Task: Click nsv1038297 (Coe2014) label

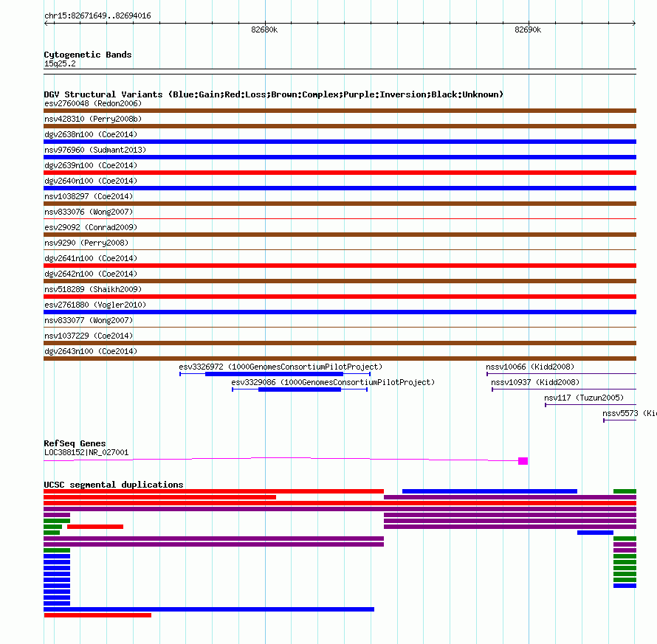Action: (89, 196)
